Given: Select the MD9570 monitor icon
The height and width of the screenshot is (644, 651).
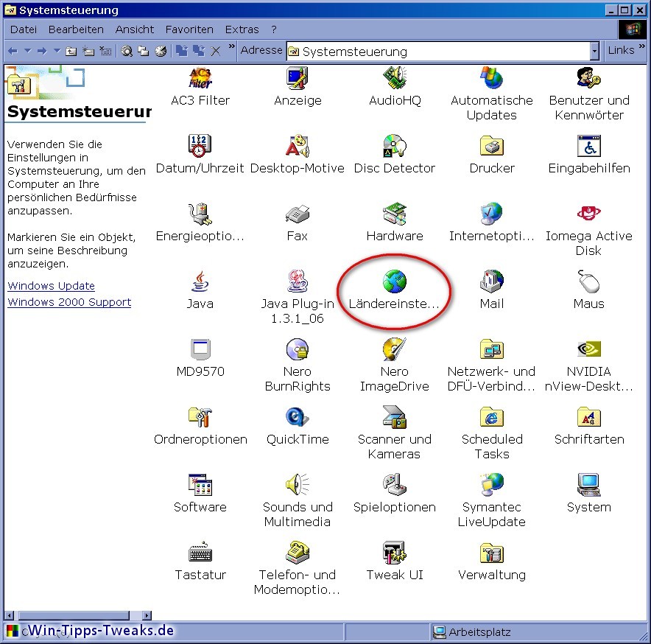Looking at the screenshot, I should click(200, 349).
